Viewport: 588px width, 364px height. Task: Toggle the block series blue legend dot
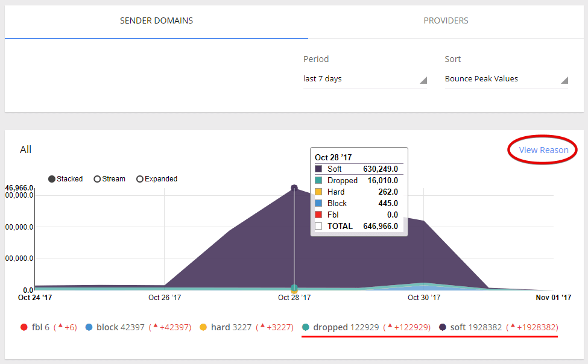point(89,327)
